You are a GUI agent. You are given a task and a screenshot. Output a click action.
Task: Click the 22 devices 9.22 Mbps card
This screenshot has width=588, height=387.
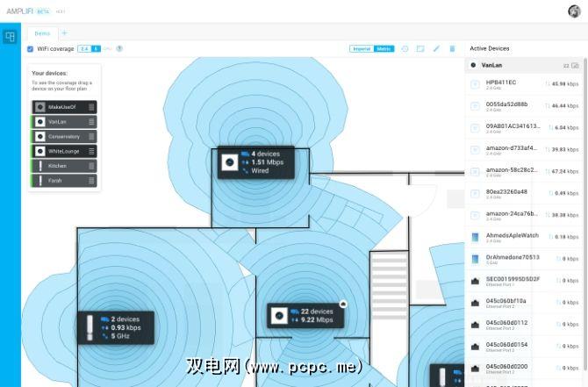point(305,316)
